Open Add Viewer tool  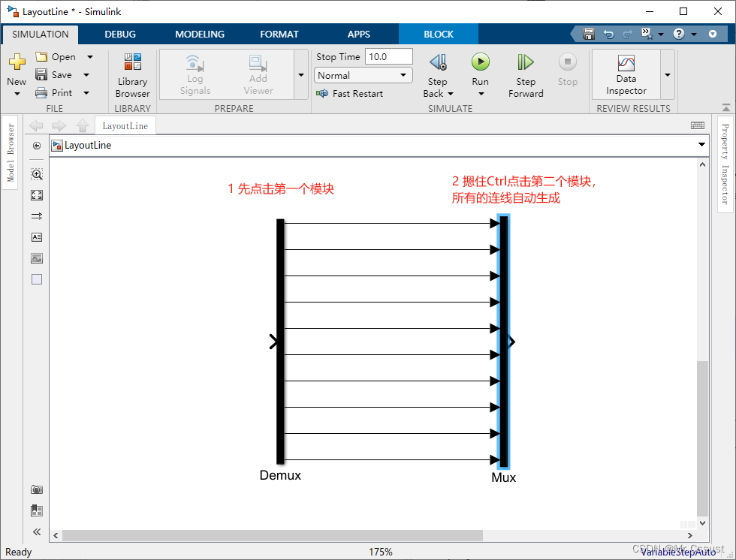tap(258, 74)
